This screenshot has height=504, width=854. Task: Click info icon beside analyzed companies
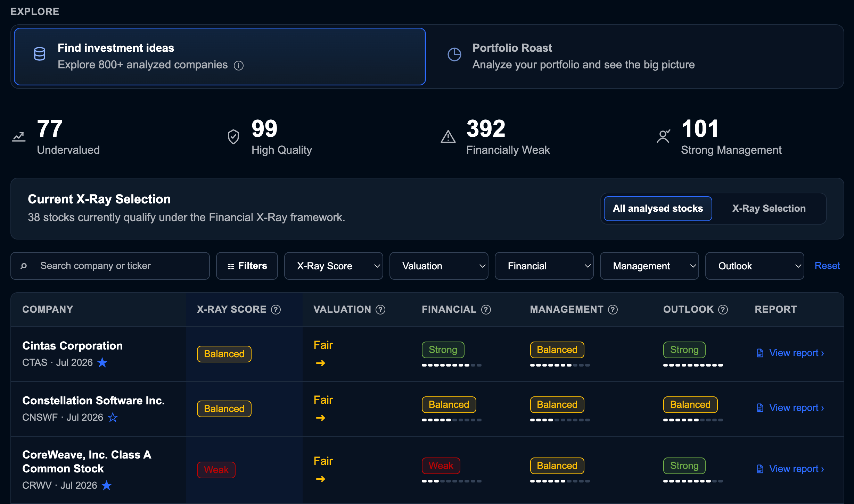pyautogui.click(x=239, y=65)
